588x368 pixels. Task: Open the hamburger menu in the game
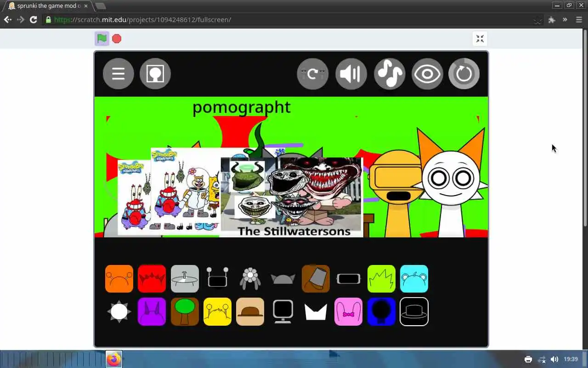pos(119,74)
